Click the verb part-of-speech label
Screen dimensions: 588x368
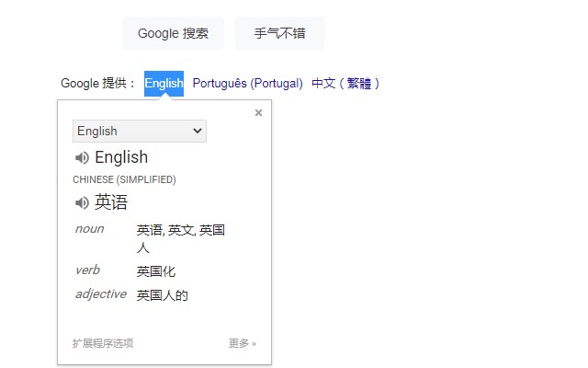87,270
